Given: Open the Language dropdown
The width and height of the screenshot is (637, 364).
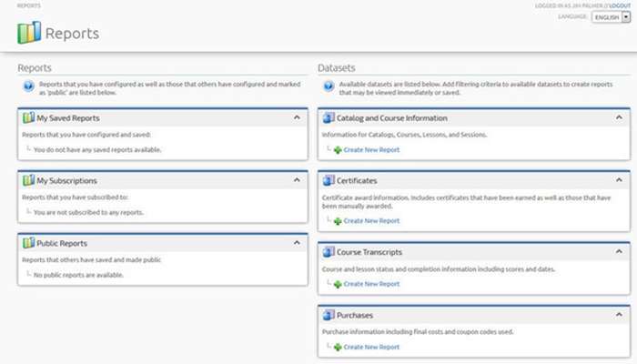Looking at the screenshot, I should (x=626, y=17).
